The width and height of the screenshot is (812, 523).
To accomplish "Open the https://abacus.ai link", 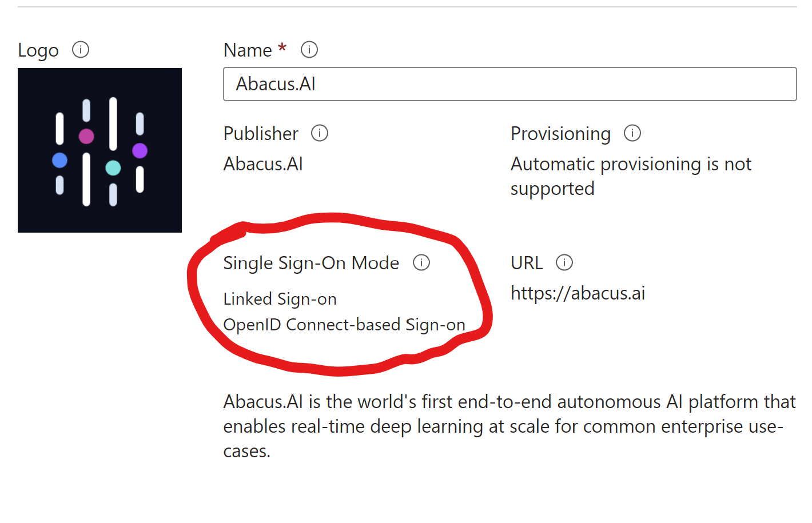I will 578,293.
